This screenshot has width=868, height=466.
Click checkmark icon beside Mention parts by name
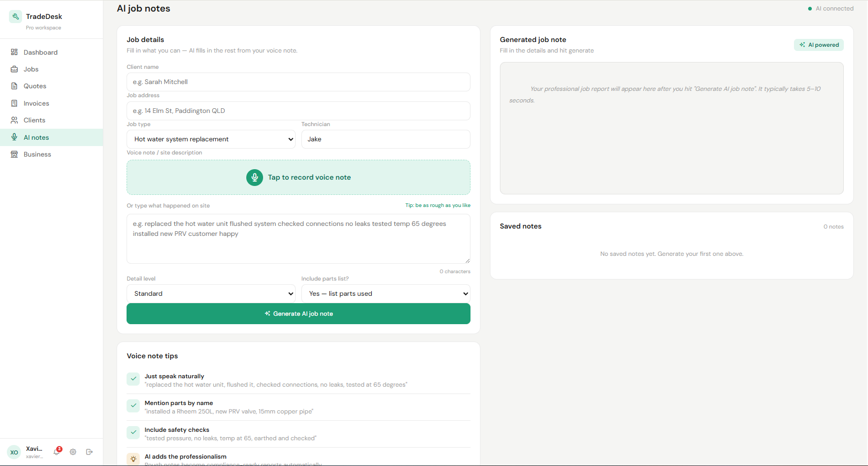click(x=133, y=406)
